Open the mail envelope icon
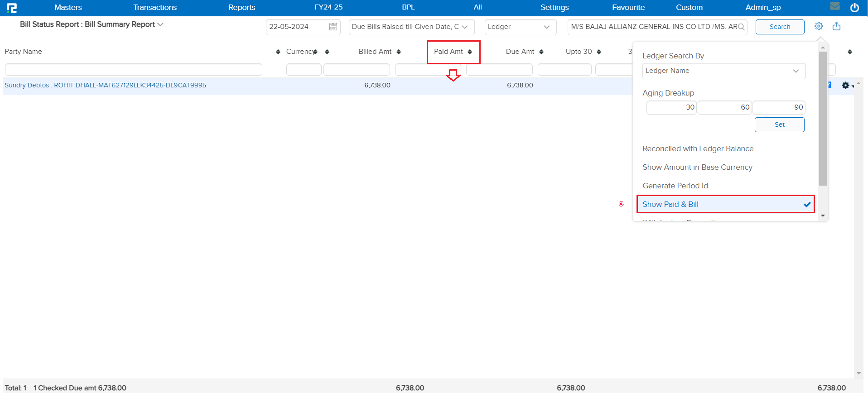The image size is (868, 393). click(x=834, y=7)
